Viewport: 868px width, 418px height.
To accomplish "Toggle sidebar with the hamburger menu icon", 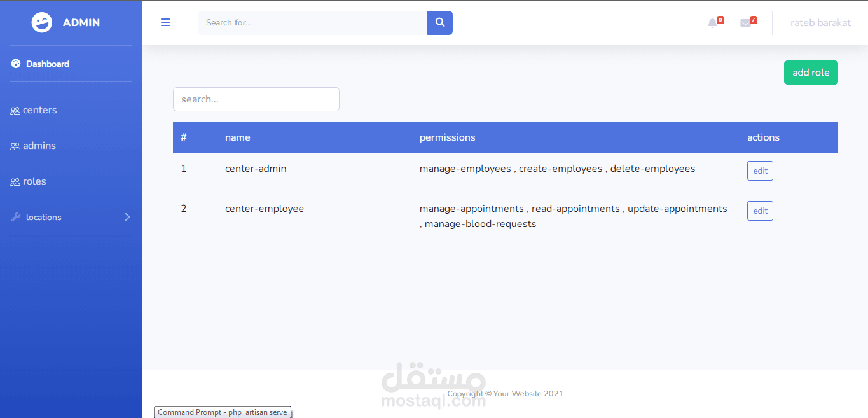I will coord(165,22).
